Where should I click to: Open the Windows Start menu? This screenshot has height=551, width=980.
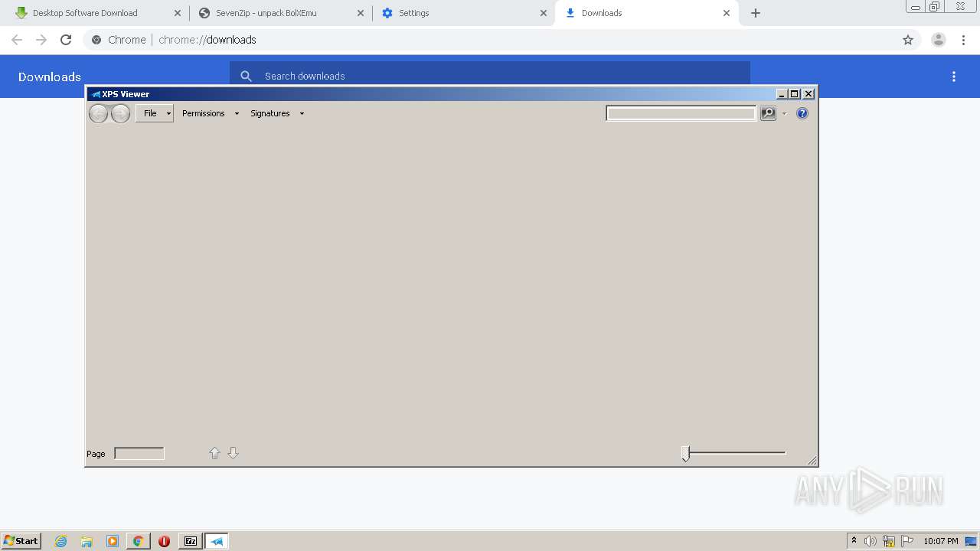[21, 541]
